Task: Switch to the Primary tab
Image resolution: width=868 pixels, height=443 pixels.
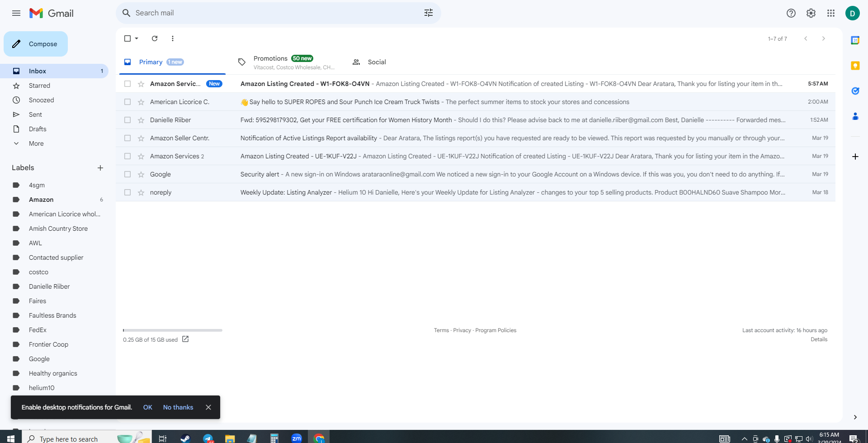Action: pyautogui.click(x=172, y=62)
